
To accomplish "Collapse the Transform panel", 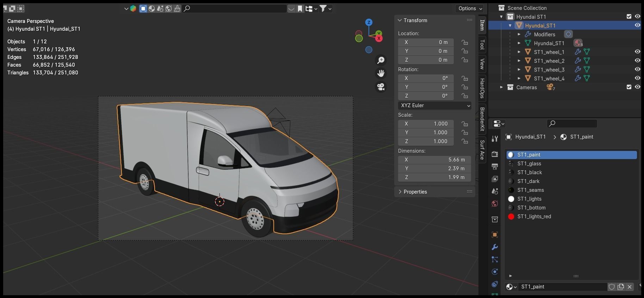I will point(400,20).
